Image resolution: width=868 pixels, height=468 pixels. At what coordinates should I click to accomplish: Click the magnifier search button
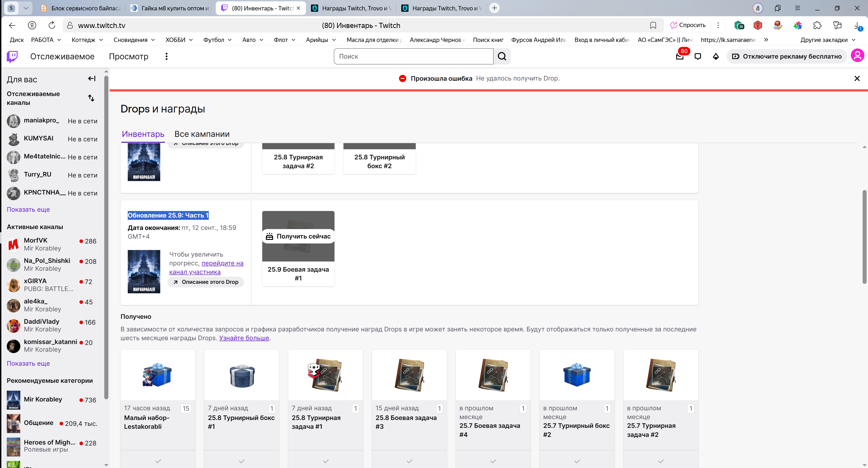pos(502,56)
